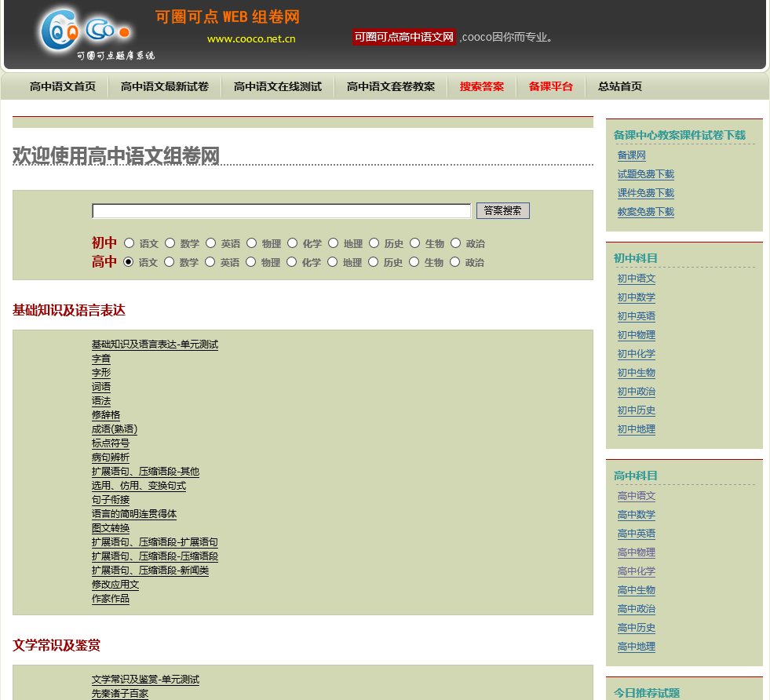Viewport: 770px width, 700px height.
Task: Select 初中 数学 radio button
Action: pos(170,243)
